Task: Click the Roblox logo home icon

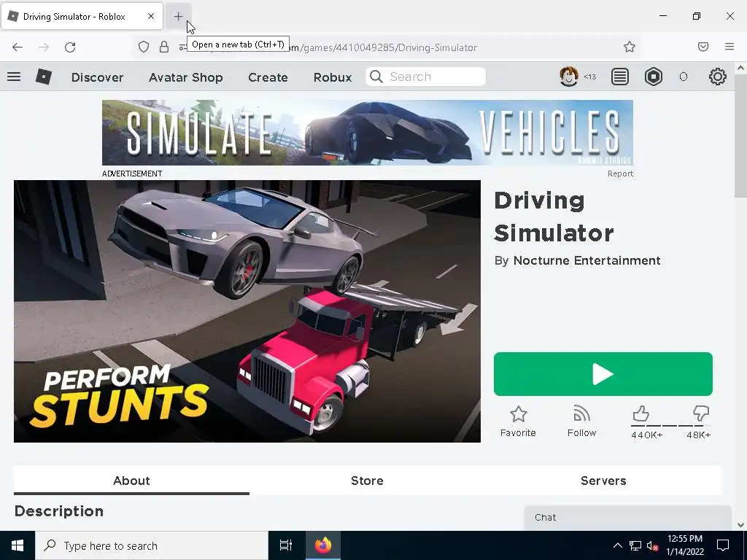Action: point(44,77)
